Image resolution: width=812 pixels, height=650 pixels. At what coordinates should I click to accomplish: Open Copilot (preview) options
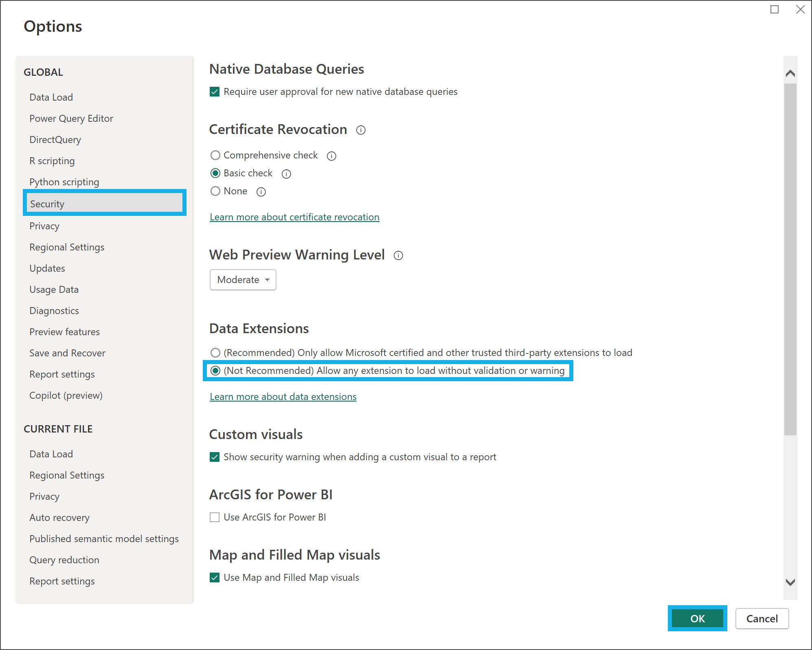[x=66, y=395]
